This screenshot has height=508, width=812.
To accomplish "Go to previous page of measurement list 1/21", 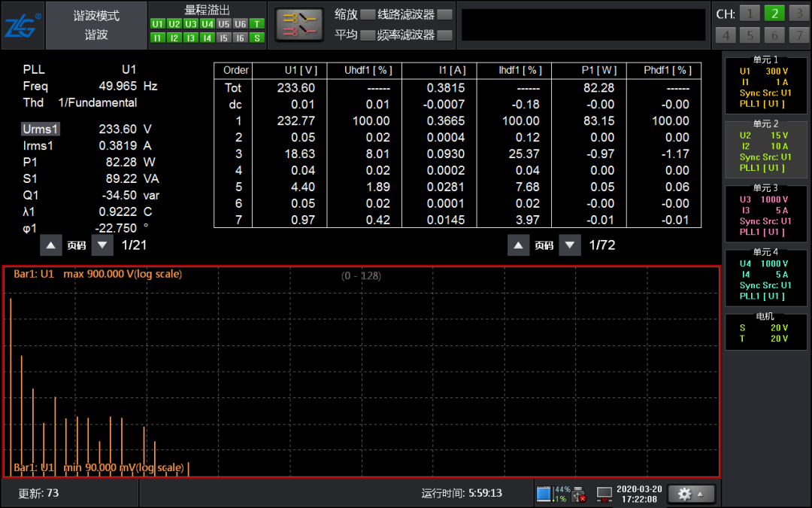I will (51, 245).
